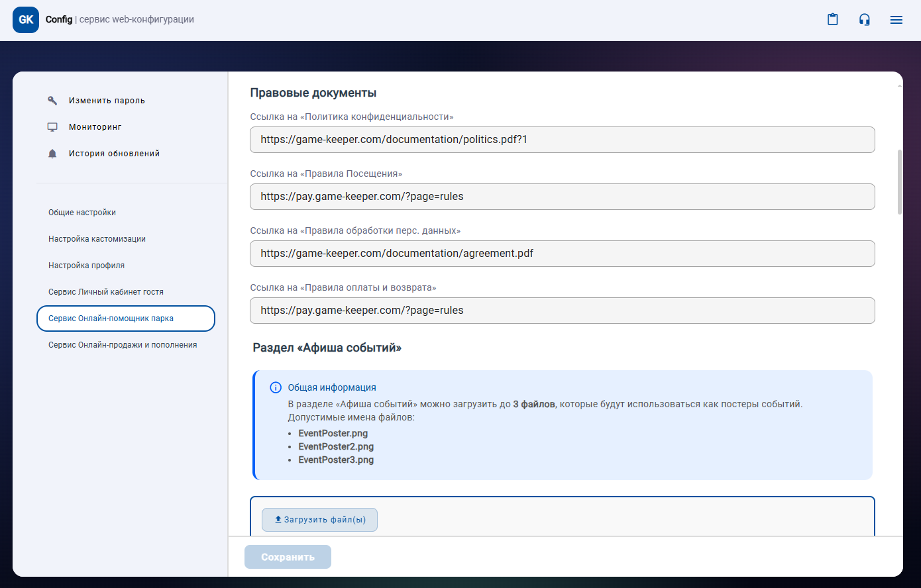Click the key icon for password change

tap(52, 101)
